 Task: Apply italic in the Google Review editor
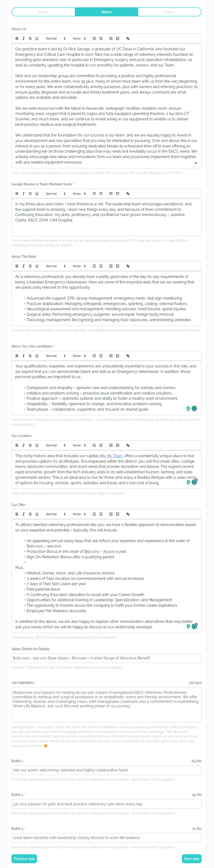[x=23, y=194]
